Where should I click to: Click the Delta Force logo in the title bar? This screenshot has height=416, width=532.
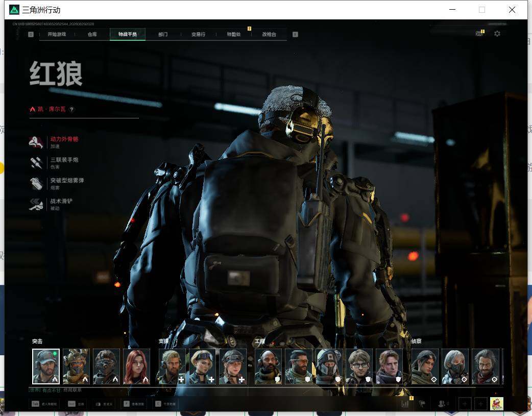pyautogui.click(x=14, y=10)
